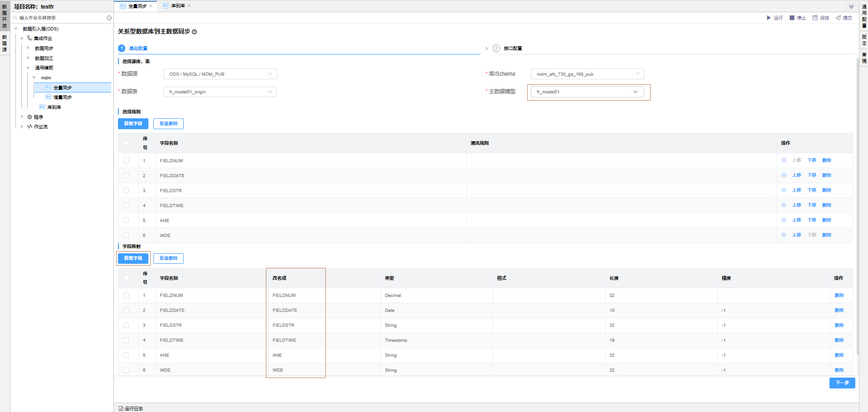Click the 下一步 (Next) button

[x=842, y=383]
